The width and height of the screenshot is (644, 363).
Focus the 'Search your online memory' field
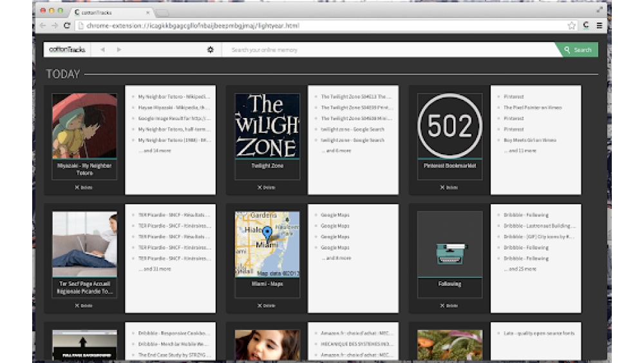tap(386, 50)
